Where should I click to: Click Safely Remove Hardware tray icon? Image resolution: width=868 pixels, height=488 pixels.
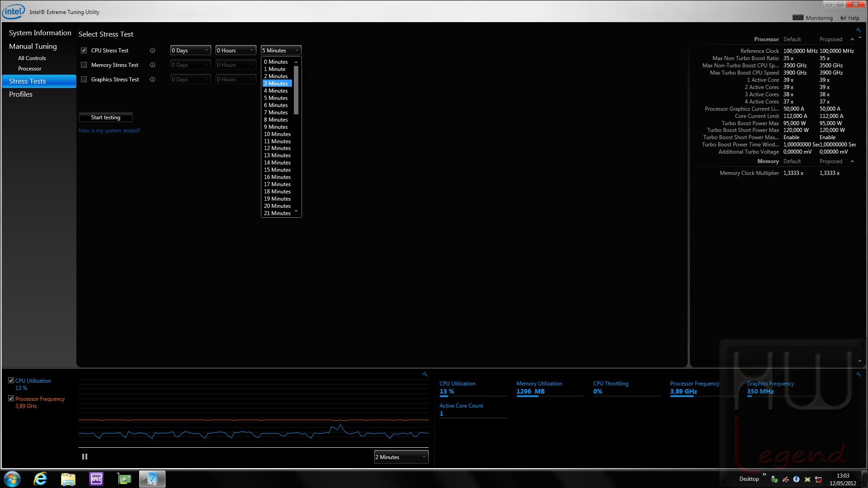click(x=774, y=479)
